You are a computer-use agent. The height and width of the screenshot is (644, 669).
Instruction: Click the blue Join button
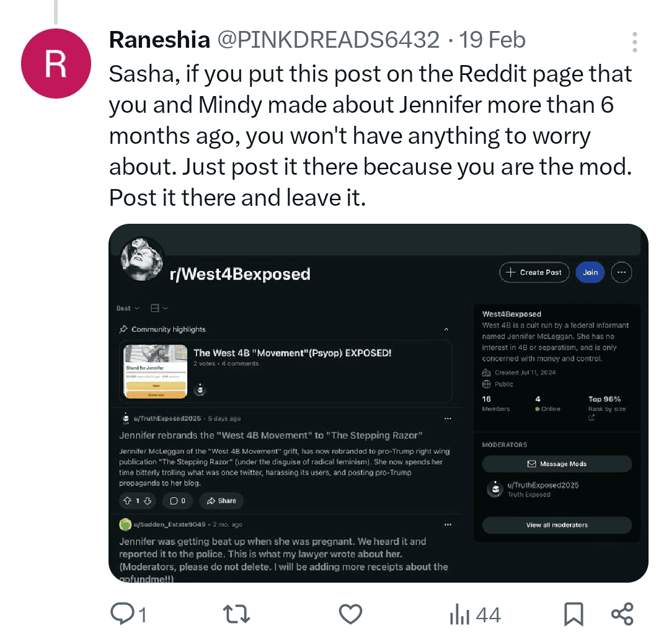coord(590,272)
